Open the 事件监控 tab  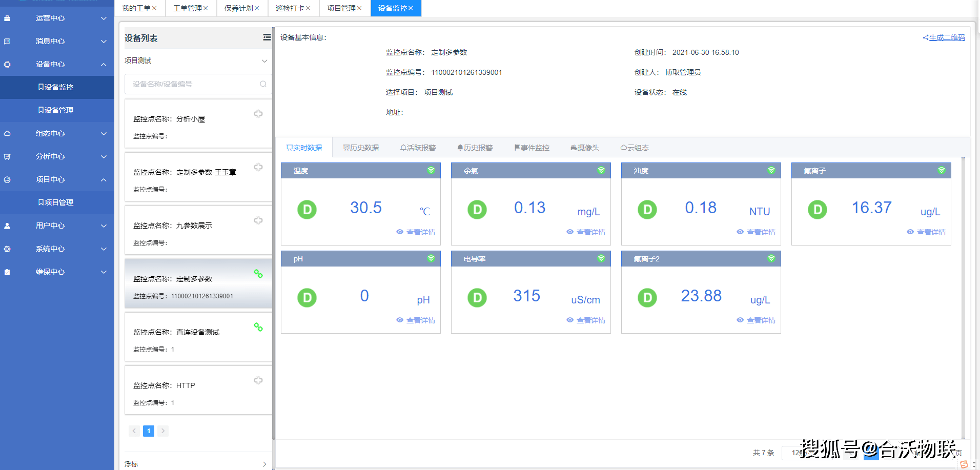click(532, 148)
